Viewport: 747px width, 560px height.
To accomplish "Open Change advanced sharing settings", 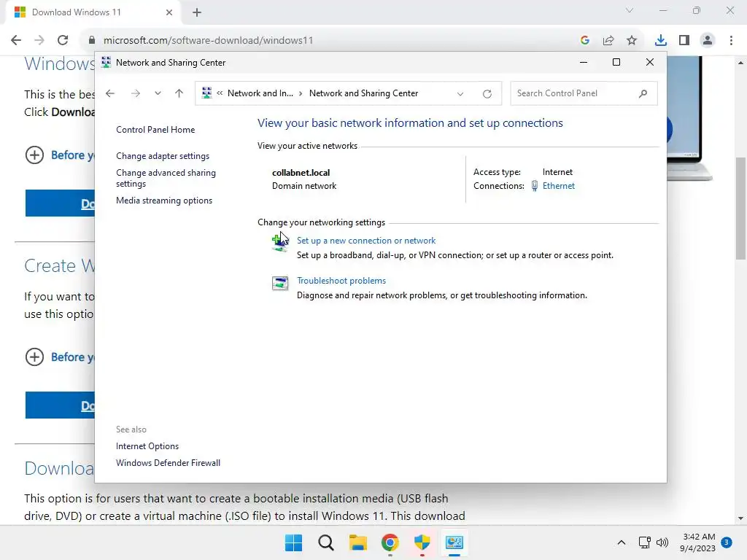I will [166, 178].
